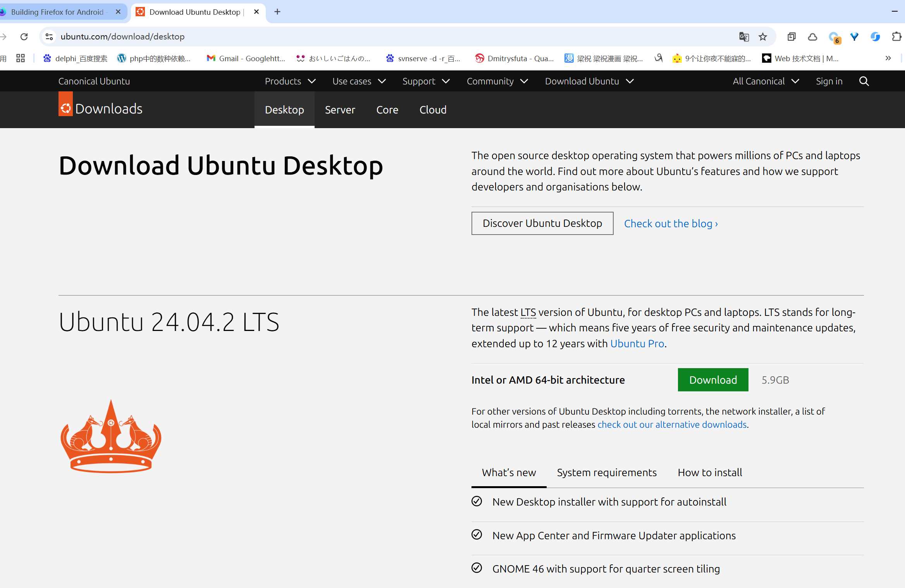This screenshot has height=588, width=905.
Task: Click the cloud extension icon
Action: click(812, 37)
